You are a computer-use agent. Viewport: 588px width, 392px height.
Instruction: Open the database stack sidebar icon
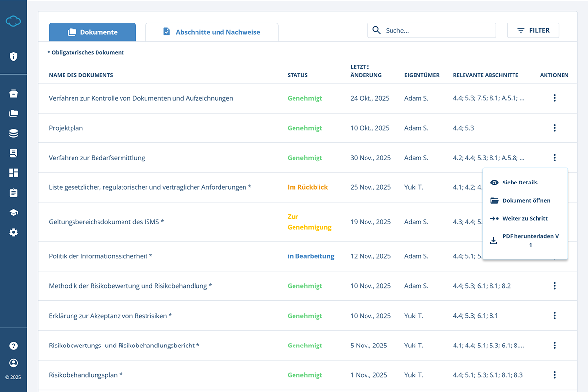(13, 133)
